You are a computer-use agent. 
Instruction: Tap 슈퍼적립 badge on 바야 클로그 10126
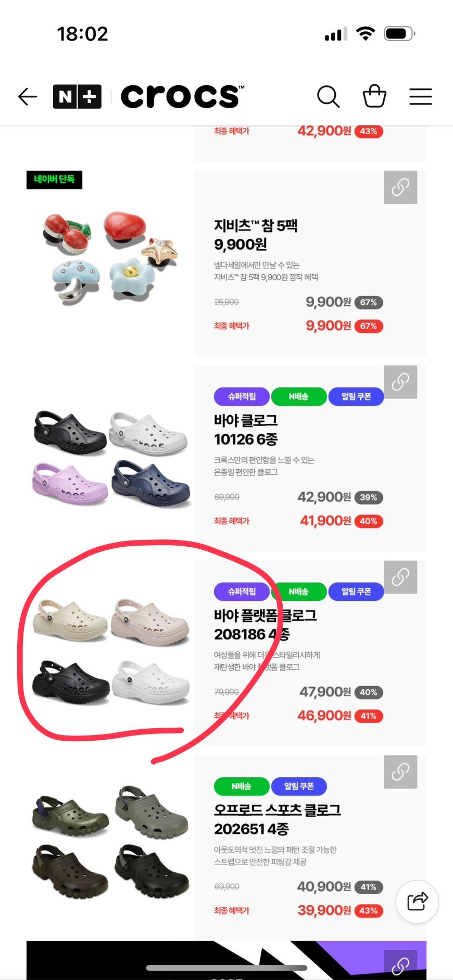tap(242, 396)
